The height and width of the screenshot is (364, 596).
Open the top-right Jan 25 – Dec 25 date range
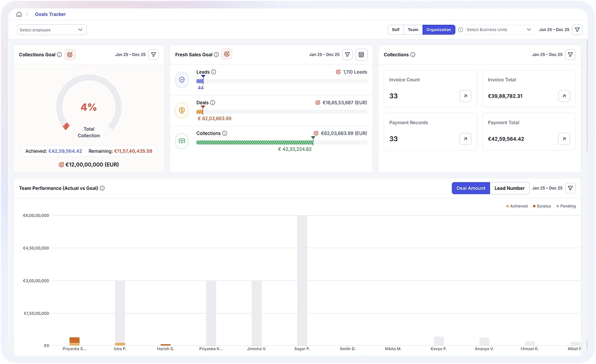coord(554,30)
